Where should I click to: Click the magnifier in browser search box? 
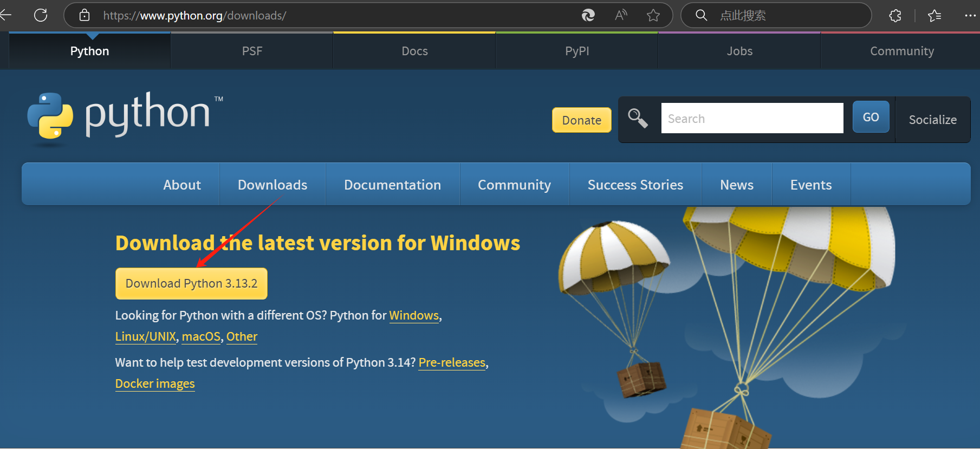701,15
